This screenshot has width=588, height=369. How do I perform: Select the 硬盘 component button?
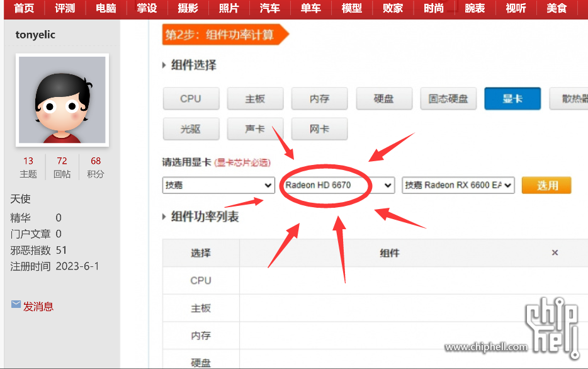click(384, 99)
